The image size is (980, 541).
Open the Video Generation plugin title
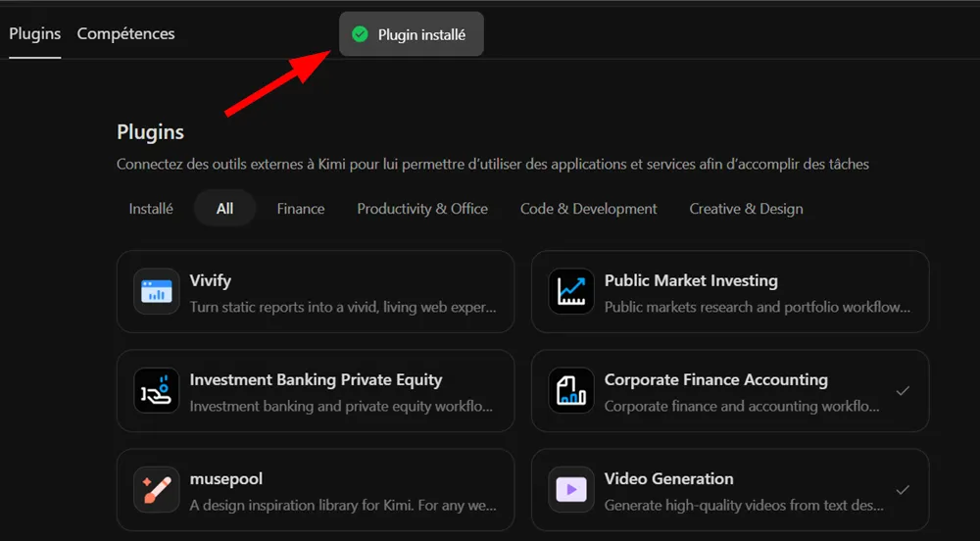click(x=668, y=479)
